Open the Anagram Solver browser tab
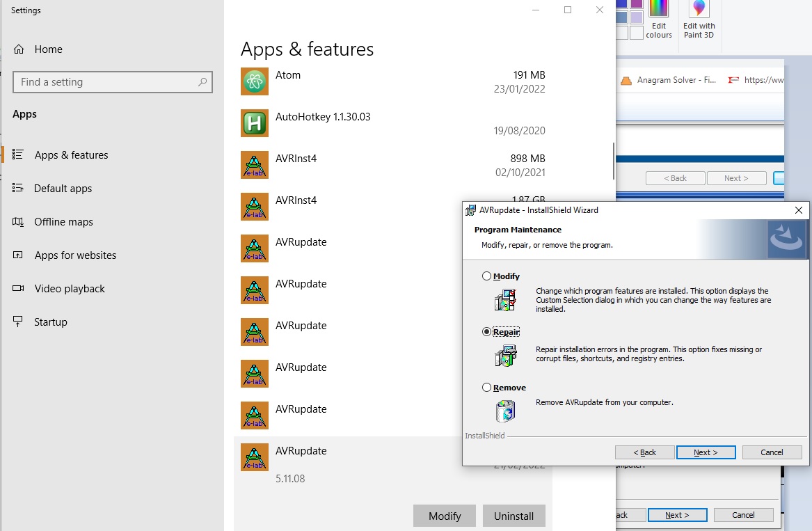The image size is (812, 531). point(668,80)
